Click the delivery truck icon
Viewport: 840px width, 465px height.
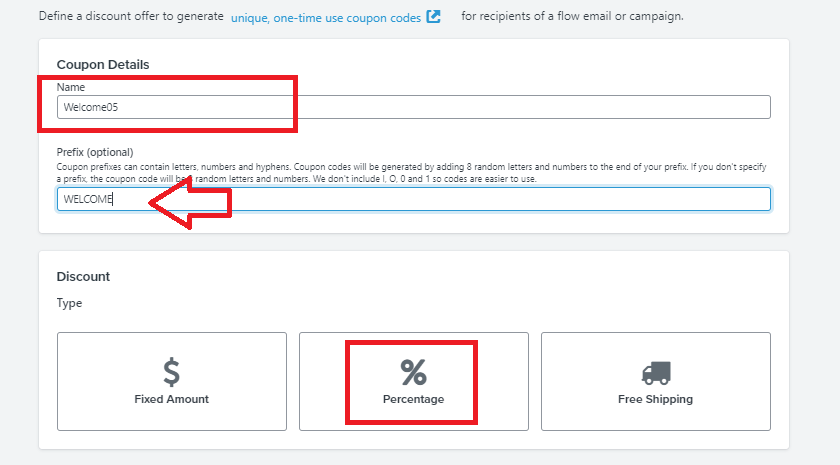(656, 373)
